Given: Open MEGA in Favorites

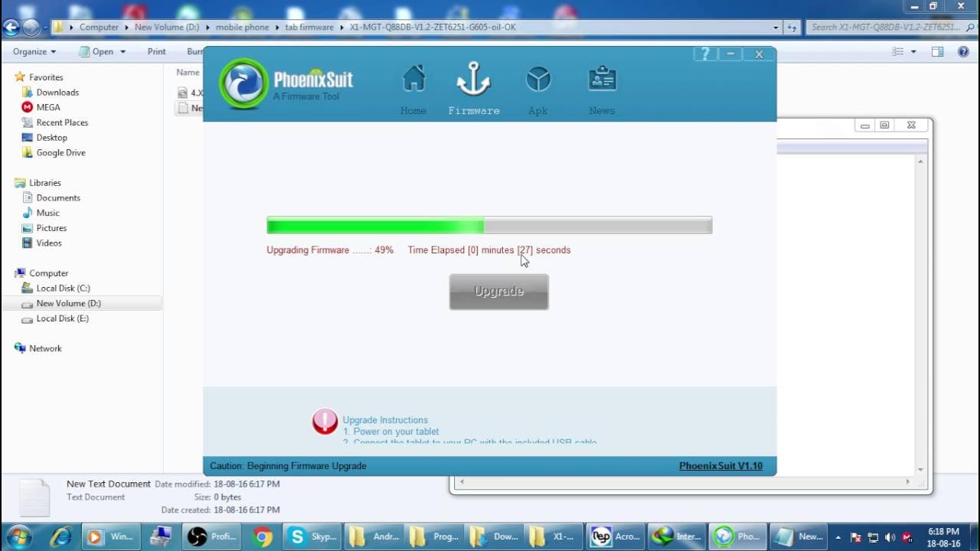Looking at the screenshot, I should [x=48, y=107].
